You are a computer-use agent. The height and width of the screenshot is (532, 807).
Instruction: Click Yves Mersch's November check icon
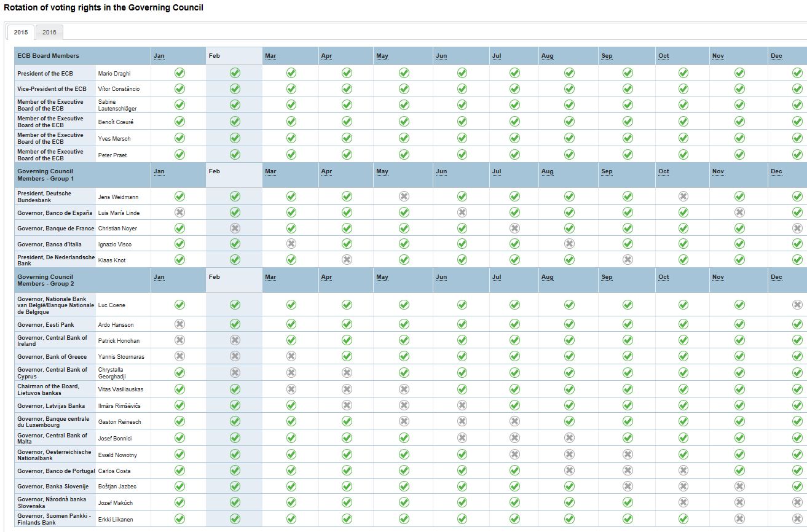739,138
